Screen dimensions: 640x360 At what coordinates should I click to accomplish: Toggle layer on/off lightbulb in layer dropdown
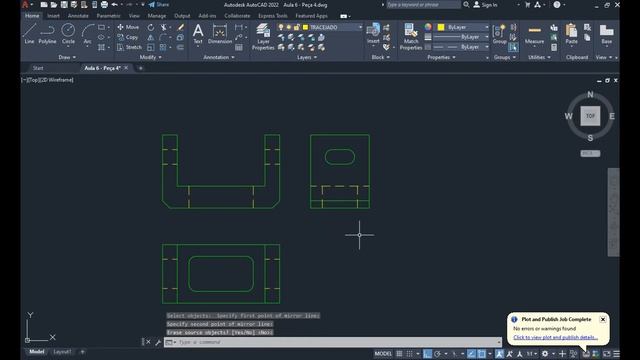pos(280,27)
